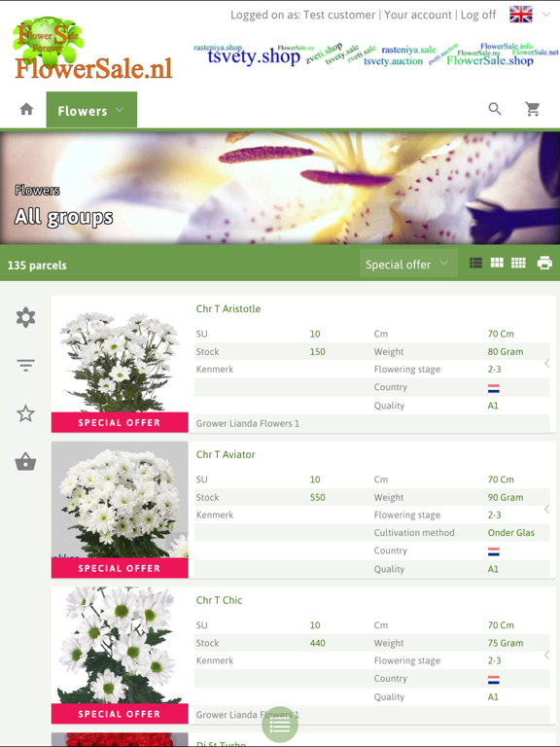Expand Chr T Aviator side arrow
Image resolution: width=560 pixels, height=747 pixels.
tap(547, 509)
